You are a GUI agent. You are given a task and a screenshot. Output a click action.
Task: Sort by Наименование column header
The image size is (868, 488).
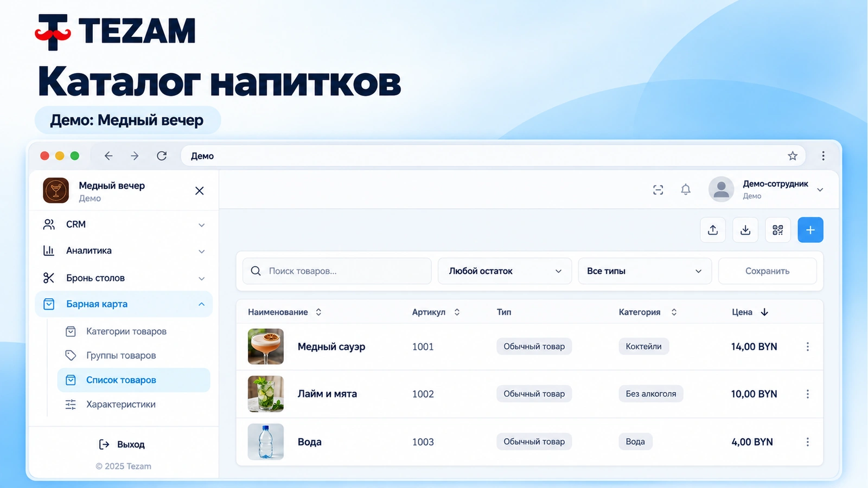(x=285, y=312)
